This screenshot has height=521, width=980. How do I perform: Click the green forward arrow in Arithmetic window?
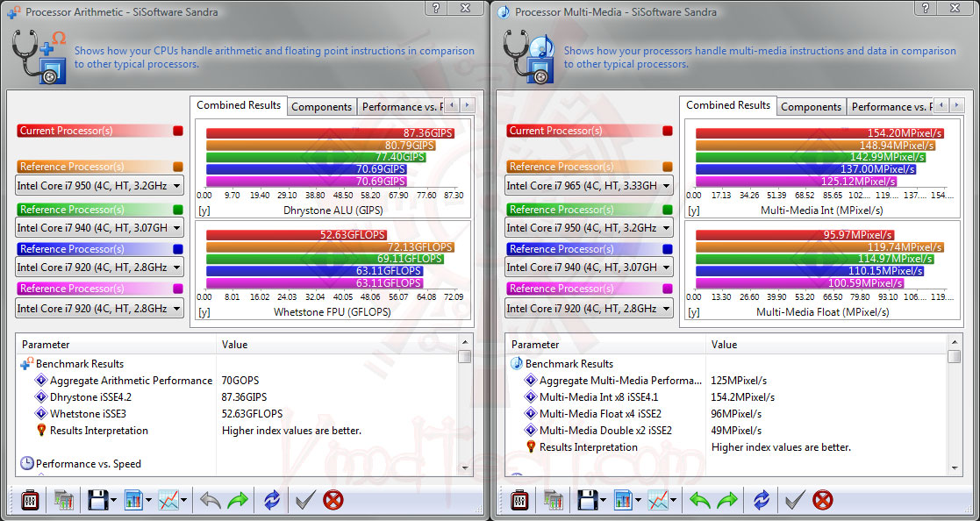point(238,500)
